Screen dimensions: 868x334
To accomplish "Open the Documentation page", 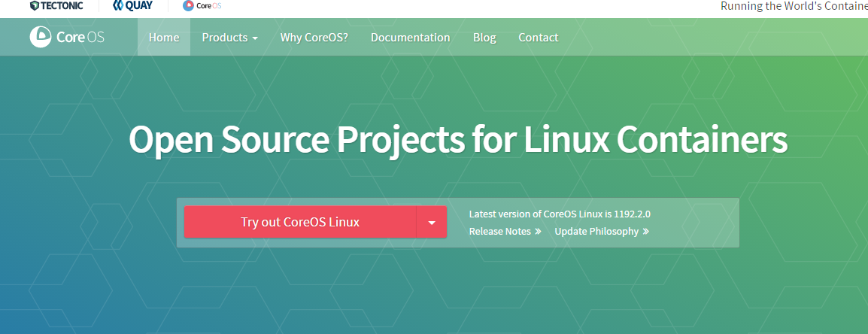I will tap(410, 37).
